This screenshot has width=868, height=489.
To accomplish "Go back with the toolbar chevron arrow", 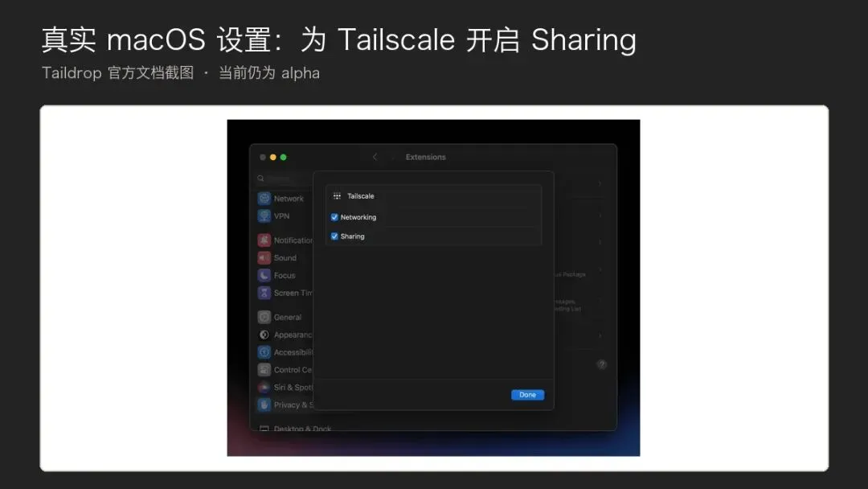I will (x=375, y=158).
